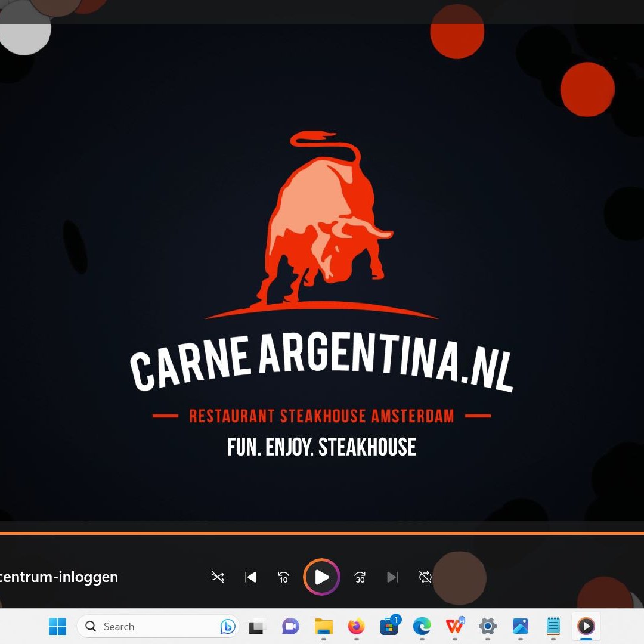
Task: Open the Microsoft Store with its notification badge
Action: pyautogui.click(x=389, y=626)
